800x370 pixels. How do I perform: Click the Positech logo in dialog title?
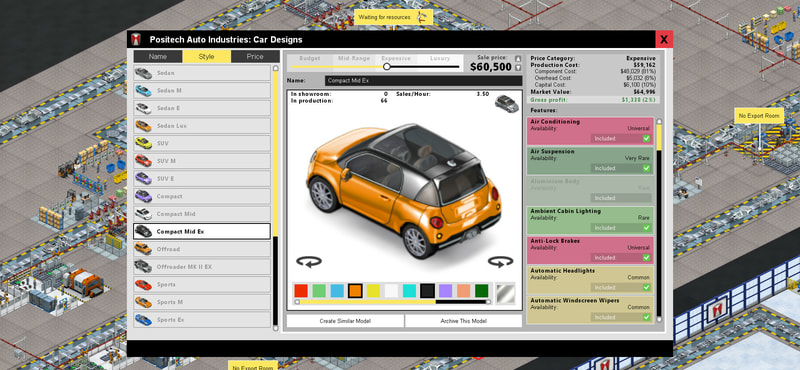click(136, 39)
